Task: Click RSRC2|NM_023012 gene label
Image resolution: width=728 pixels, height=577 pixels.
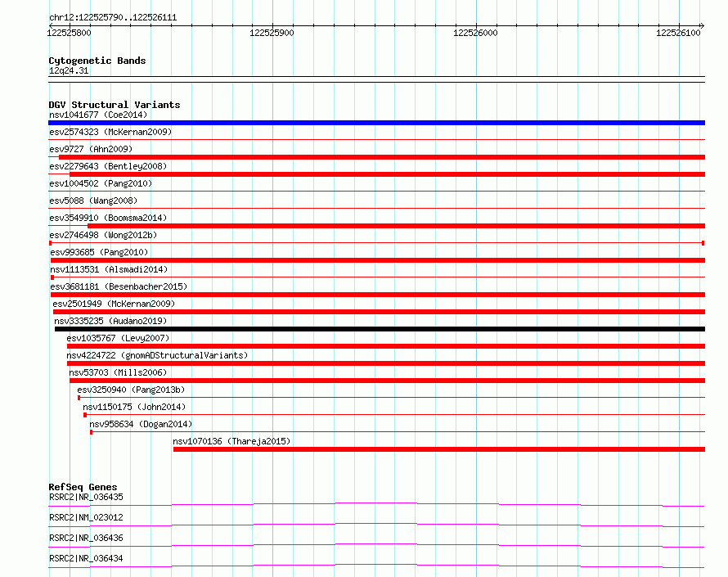Action: (x=86, y=517)
